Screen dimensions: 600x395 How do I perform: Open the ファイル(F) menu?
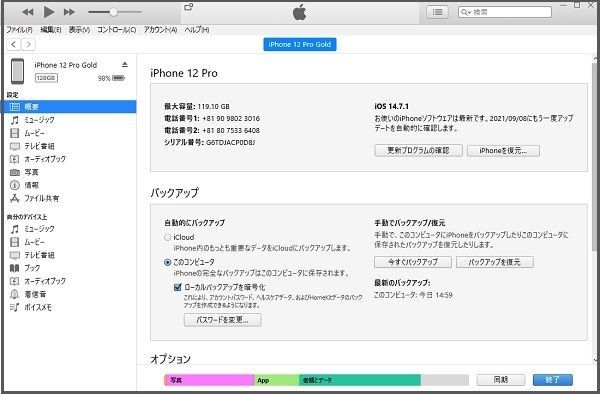19,29
